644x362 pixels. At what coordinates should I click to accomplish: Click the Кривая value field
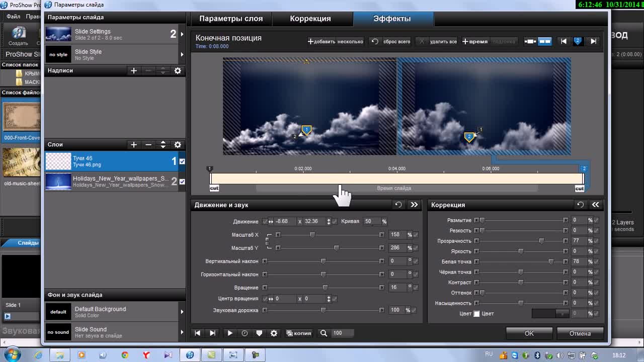[x=371, y=221]
